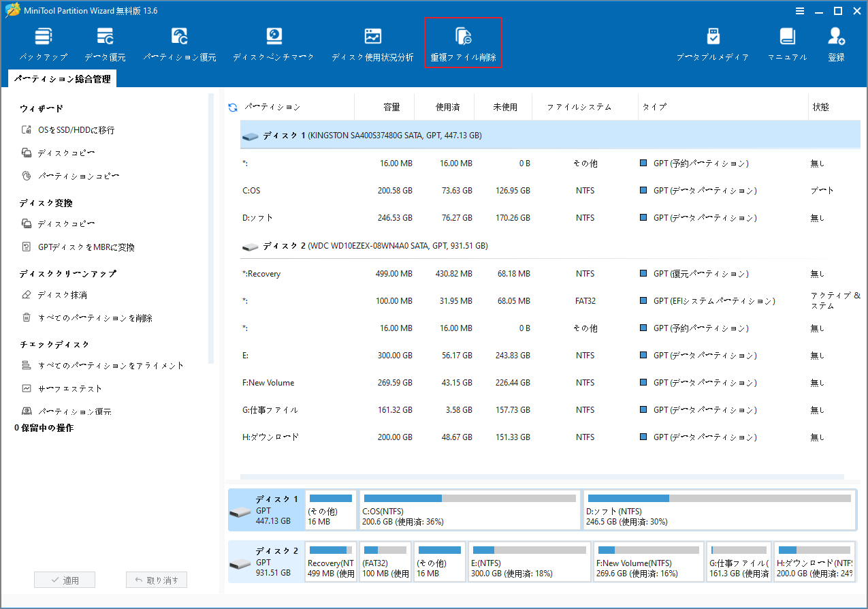Select C:OS partition row
This screenshot has width=868, height=609.
(550, 191)
